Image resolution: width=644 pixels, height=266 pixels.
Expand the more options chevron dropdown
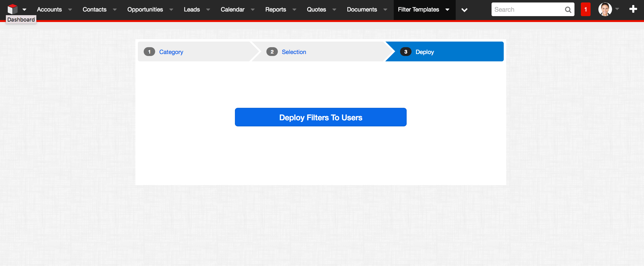(464, 9)
